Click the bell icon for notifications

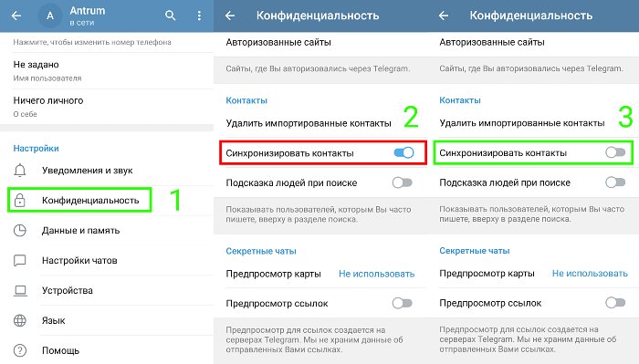pos(19,171)
